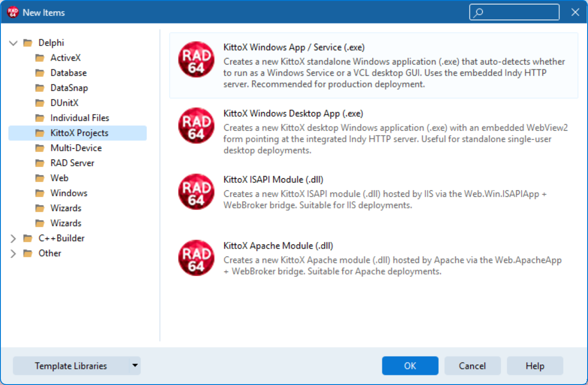Click the ActiveX folder icon
The image size is (588, 385).
click(x=40, y=58)
